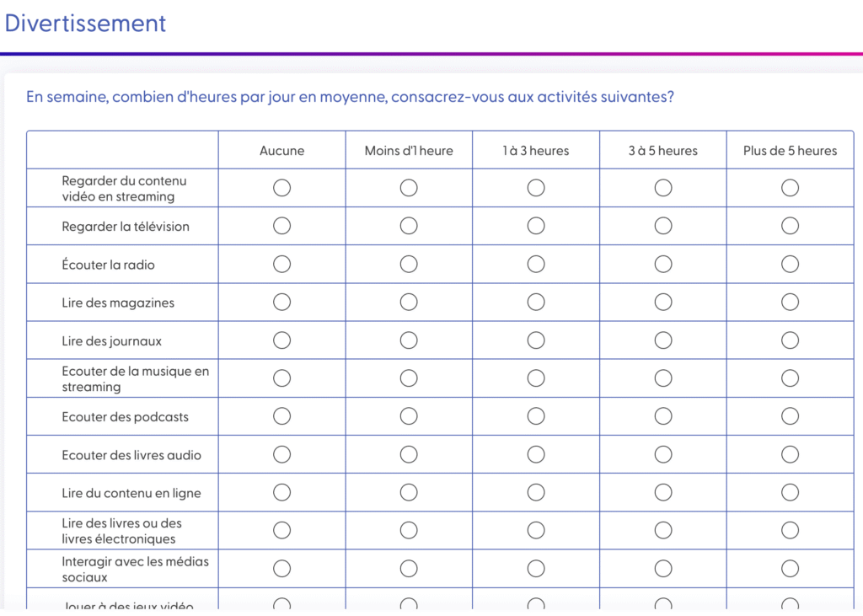This screenshot has height=616, width=863.
Task: Select 'Moins d'1 heure' for Écouter la radio
Action: tap(409, 265)
